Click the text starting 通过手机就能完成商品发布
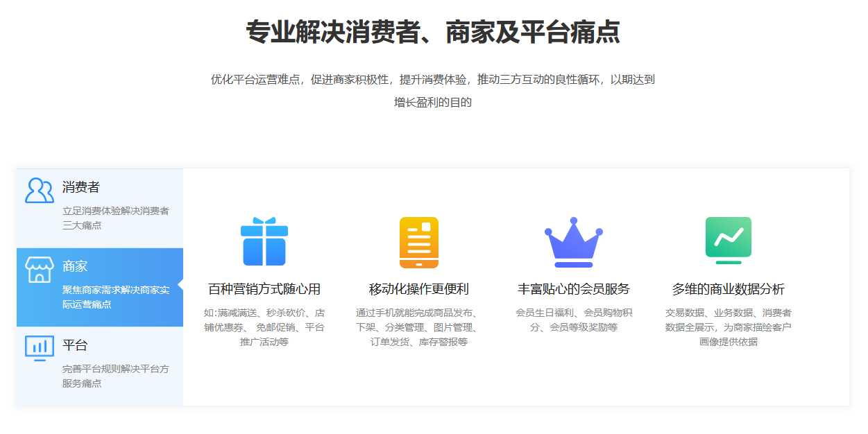 419,327
